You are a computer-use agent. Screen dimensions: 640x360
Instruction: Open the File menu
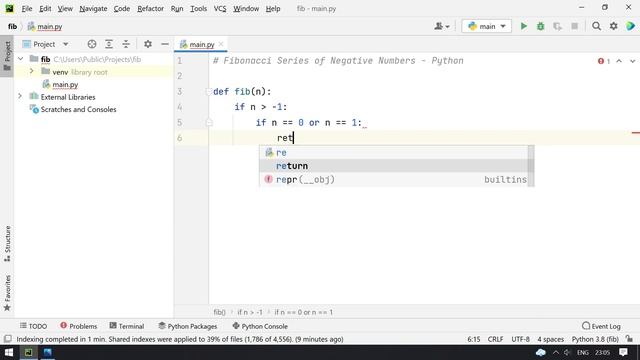(27, 9)
